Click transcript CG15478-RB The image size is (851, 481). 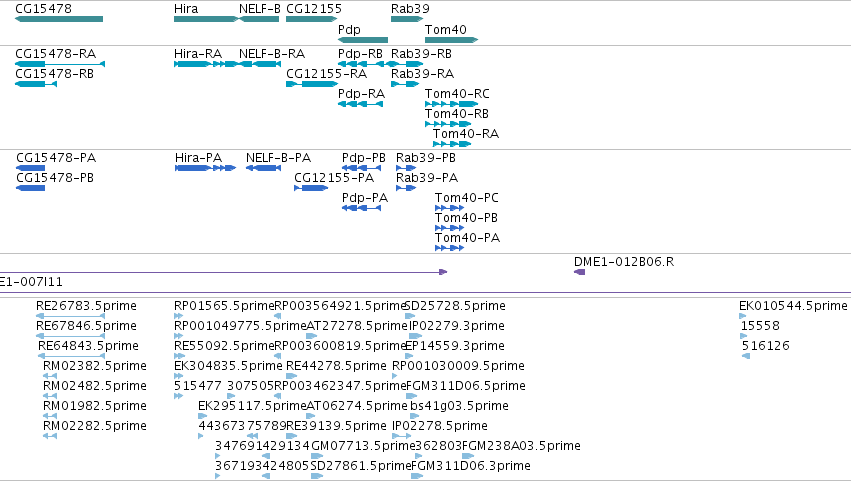click(54, 73)
